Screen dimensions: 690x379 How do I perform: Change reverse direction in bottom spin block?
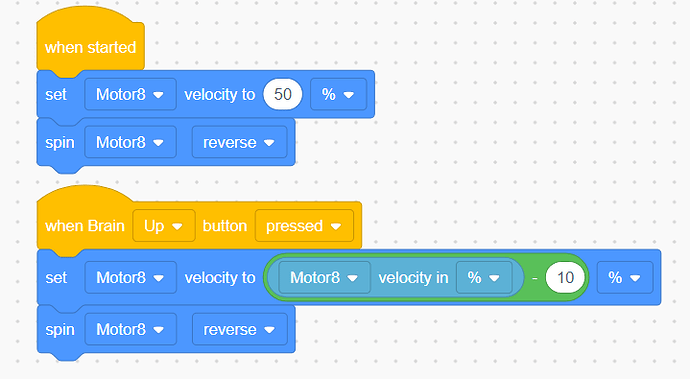pos(239,329)
